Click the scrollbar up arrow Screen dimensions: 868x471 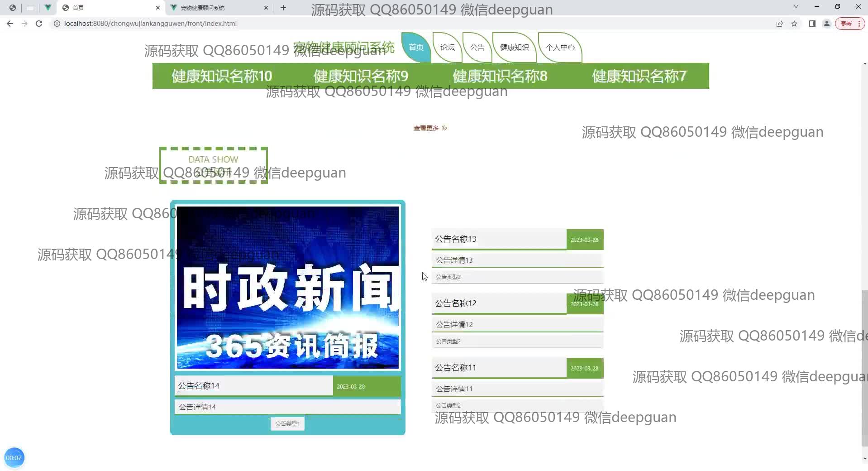pos(865,64)
